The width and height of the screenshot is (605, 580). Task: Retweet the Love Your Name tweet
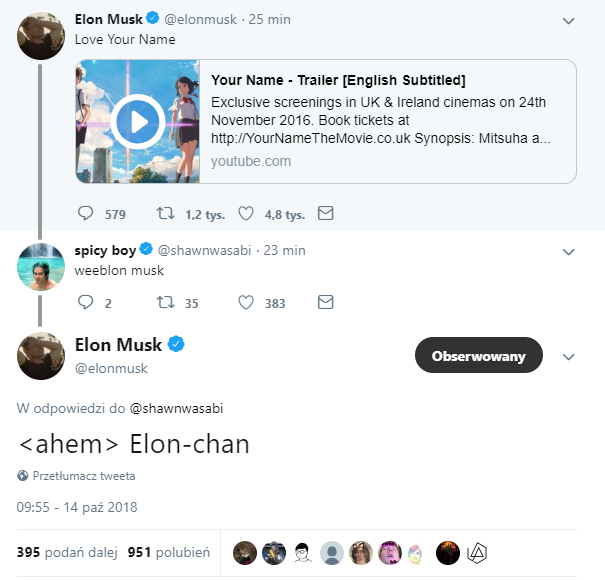click(x=166, y=213)
